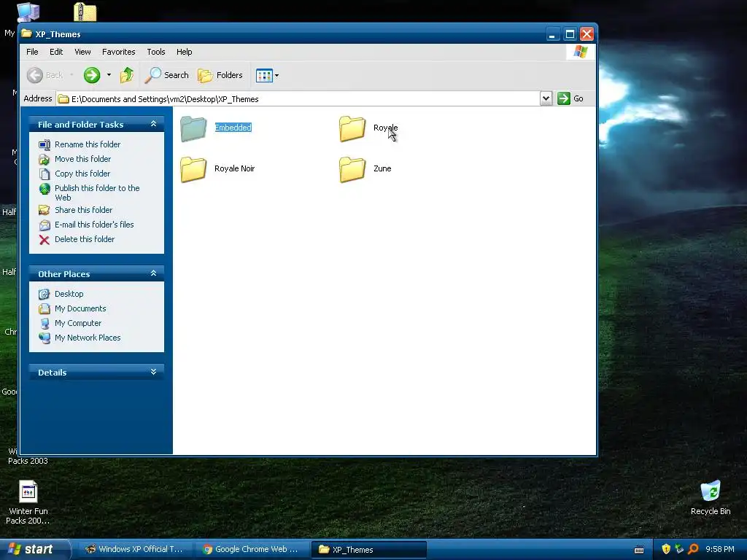Open the File menu
The width and height of the screenshot is (747, 560).
tap(32, 52)
